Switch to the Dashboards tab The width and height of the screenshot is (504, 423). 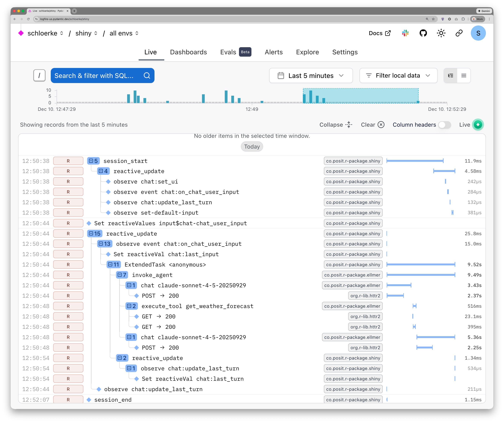click(x=188, y=52)
